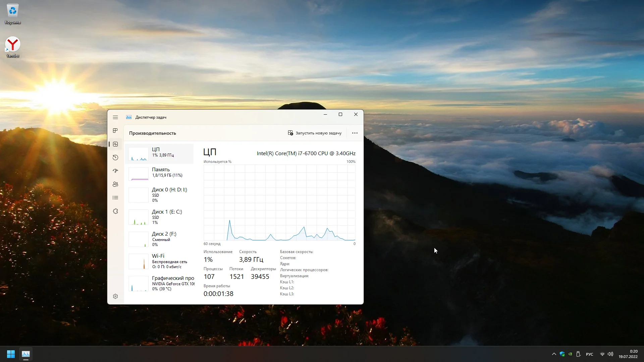Show hidden system tray icons chevron

[554, 354]
